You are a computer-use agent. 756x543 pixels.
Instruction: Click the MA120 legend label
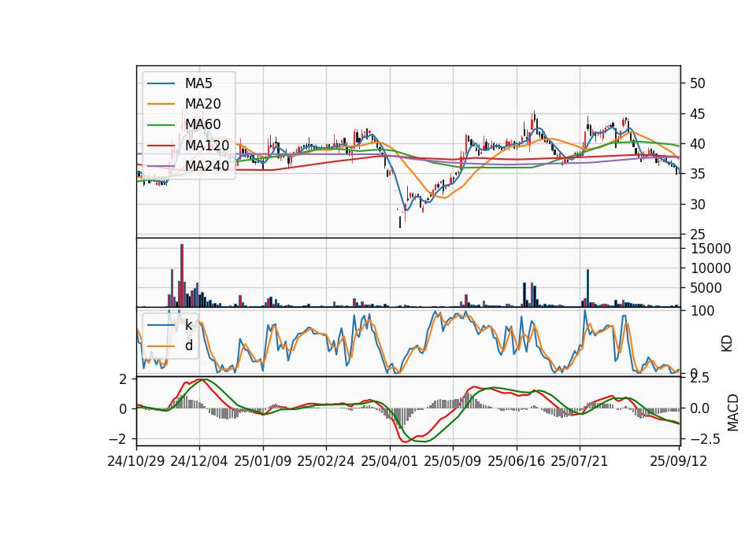(x=207, y=145)
